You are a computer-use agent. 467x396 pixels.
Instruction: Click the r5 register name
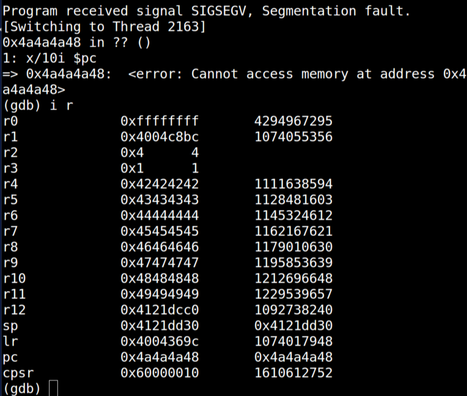[10, 200]
